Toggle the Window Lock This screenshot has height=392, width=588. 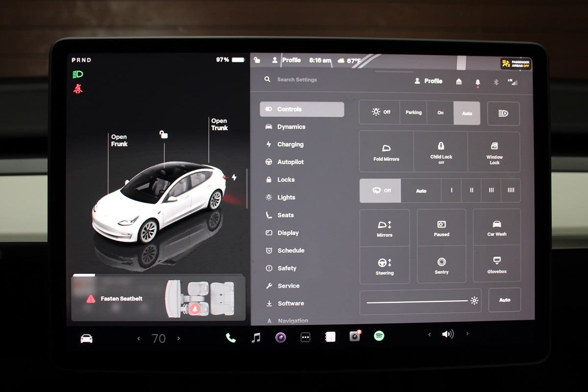click(494, 152)
